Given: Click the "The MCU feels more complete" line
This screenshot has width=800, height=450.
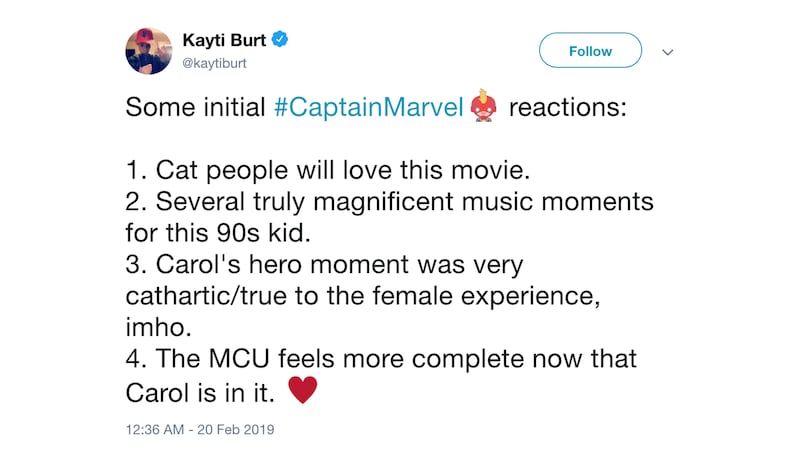Looking at the screenshot, I should tap(381, 359).
